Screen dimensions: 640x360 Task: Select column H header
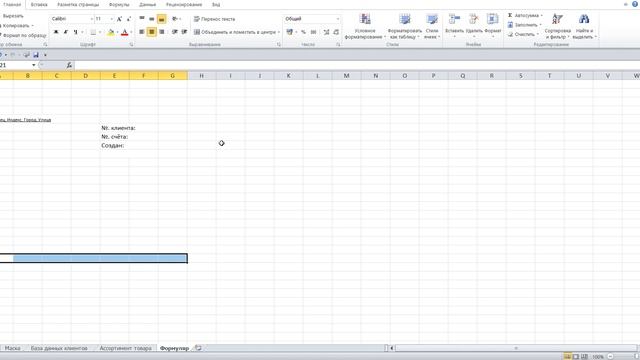[202, 76]
